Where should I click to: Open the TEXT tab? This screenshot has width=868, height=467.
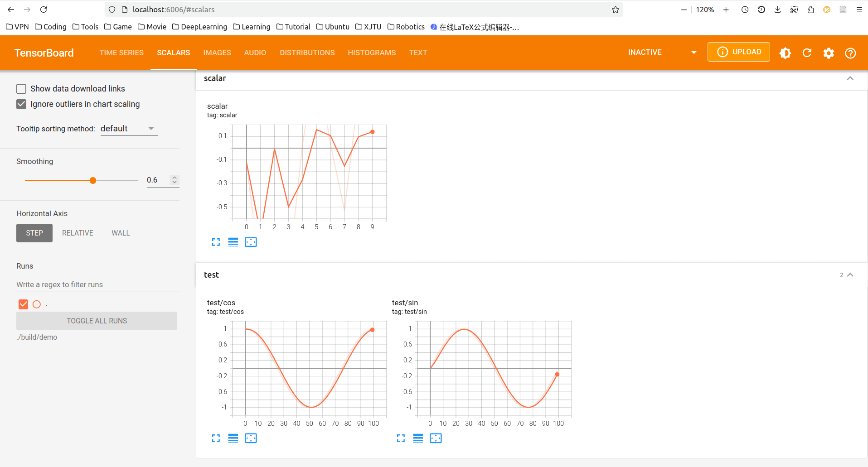[x=418, y=53]
